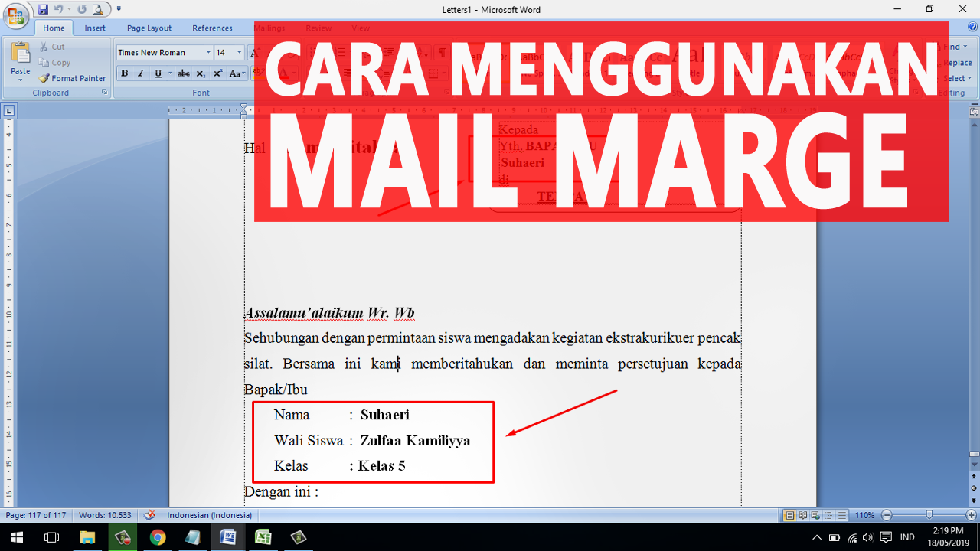Open underline style dropdown arrow
980x551 pixels.
coord(169,73)
